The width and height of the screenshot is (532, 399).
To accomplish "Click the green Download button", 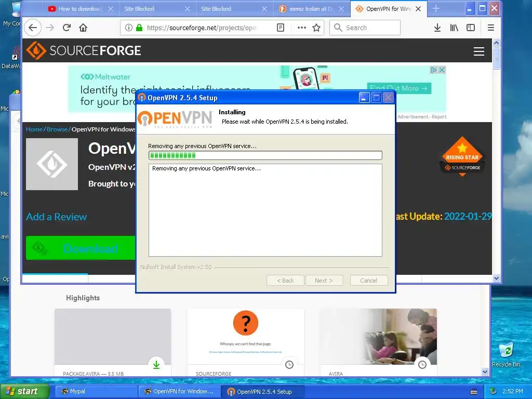I will tap(81, 248).
